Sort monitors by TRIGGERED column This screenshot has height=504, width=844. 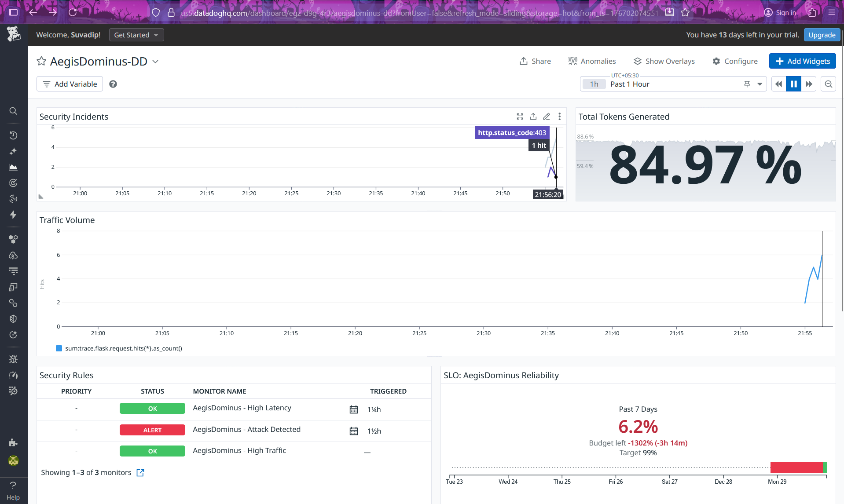point(388,391)
